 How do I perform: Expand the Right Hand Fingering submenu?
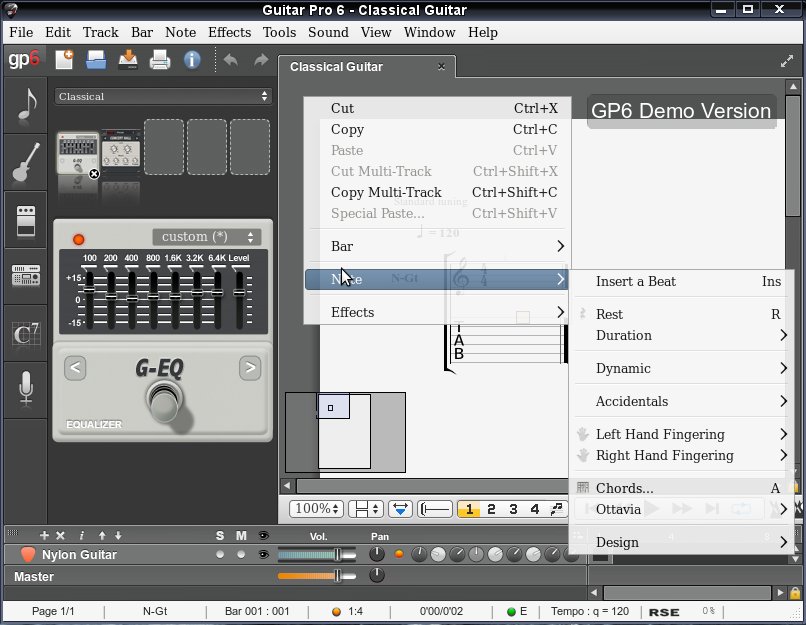pos(681,455)
